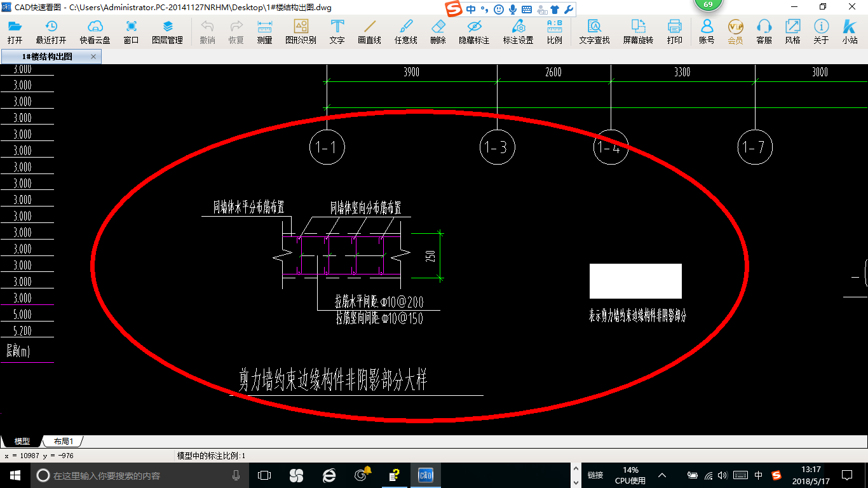
Task: Open the 快看云盘 cloud drive
Action: click(95, 32)
